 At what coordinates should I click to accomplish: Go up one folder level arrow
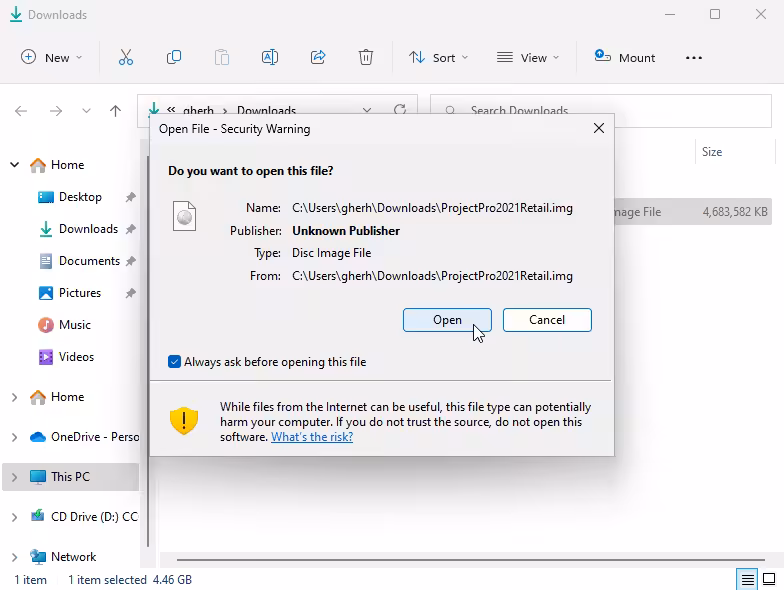click(x=116, y=110)
